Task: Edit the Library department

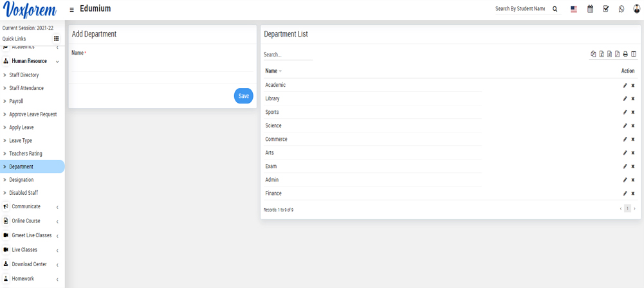Action: coord(625,99)
